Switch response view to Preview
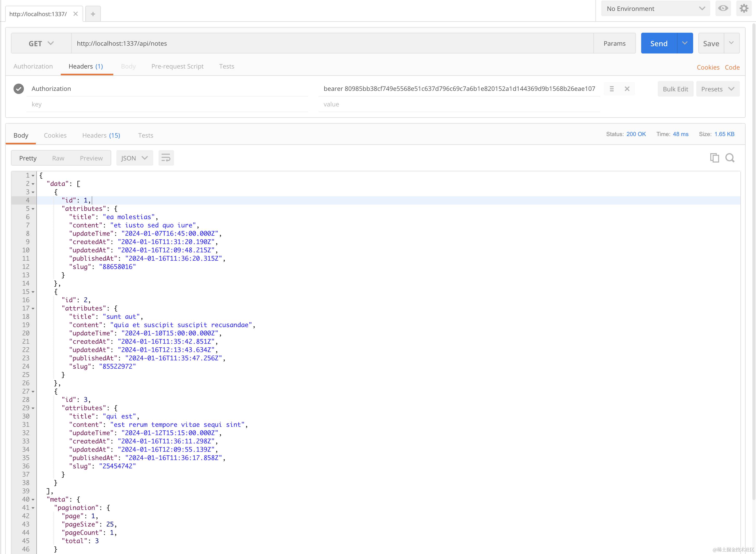This screenshot has height=554, width=756. (91, 158)
